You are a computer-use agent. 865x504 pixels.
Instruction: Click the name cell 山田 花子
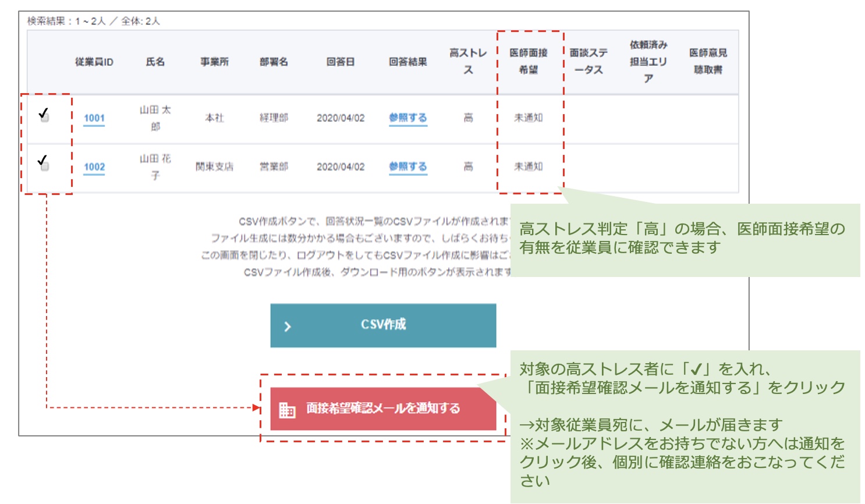pyautogui.click(x=155, y=167)
